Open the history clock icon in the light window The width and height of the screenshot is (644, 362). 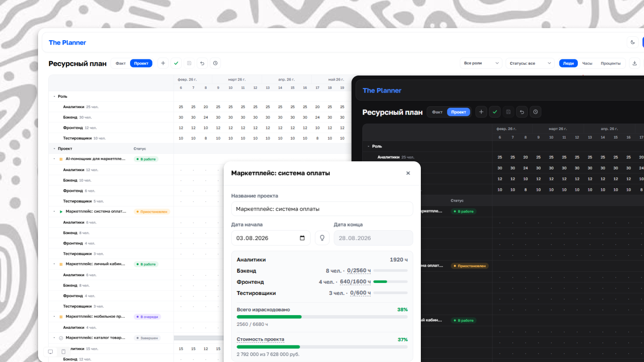(x=215, y=63)
